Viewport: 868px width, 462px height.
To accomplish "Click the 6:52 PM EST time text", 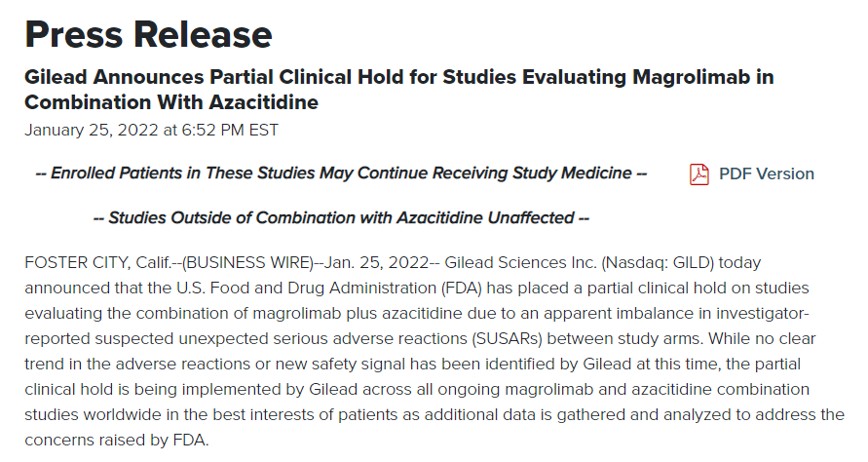I will click(x=230, y=131).
